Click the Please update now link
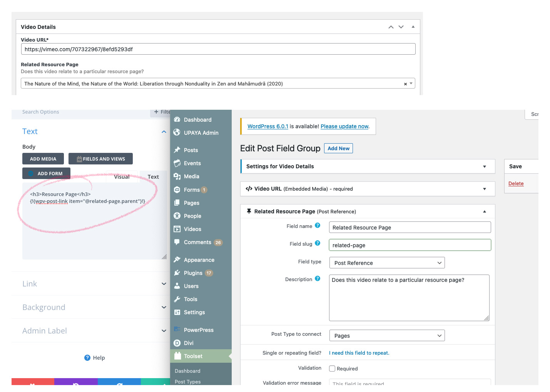The height and width of the screenshot is (392, 550). tap(344, 126)
